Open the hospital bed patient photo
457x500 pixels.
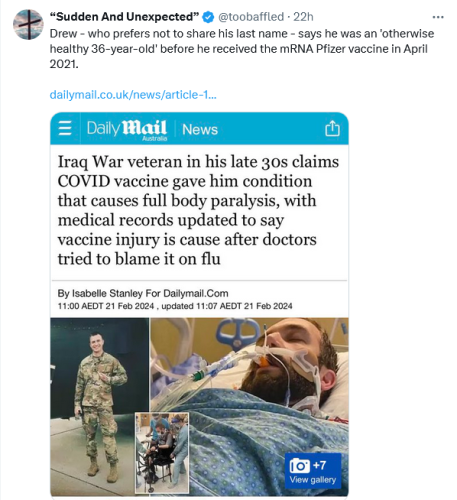pyautogui.click(x=249, y=365)
